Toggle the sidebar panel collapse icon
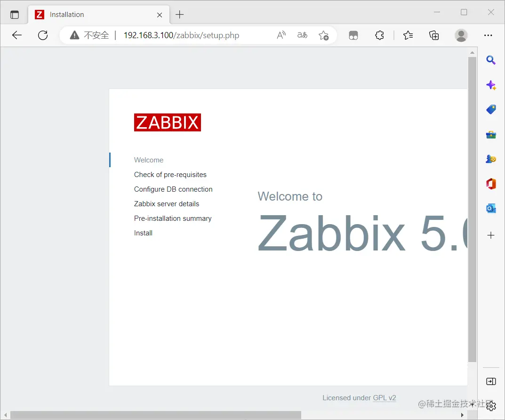 click(x=491, y=381)
